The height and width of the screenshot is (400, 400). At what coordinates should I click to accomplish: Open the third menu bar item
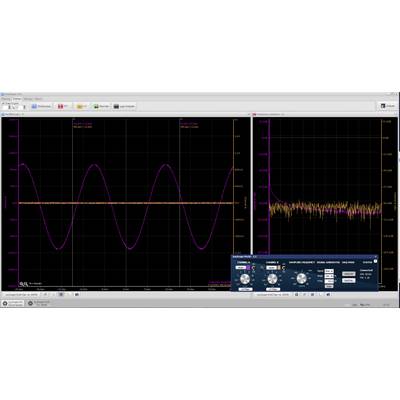click(x=28, y=99)
